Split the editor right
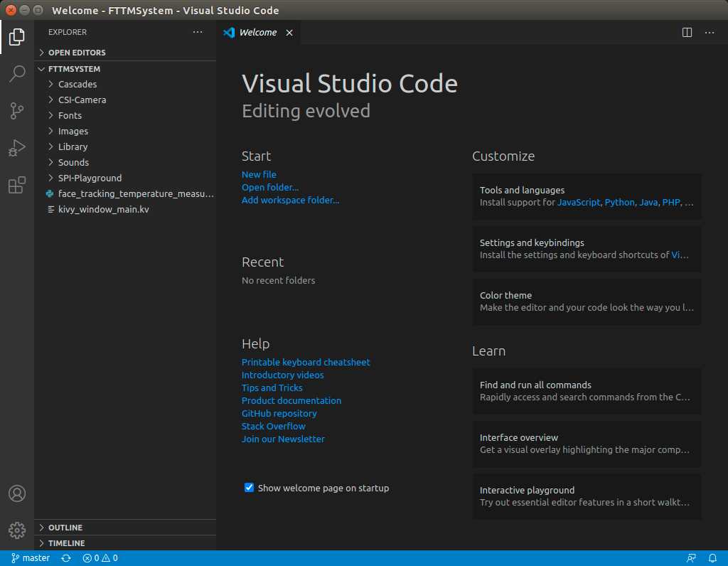 coord(687,33)
